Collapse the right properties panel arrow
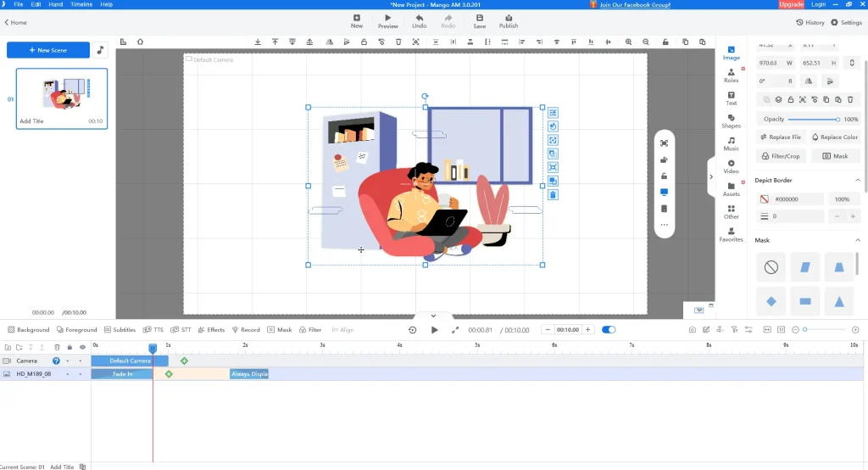The width and height of the screenshot is (868, 470). click(711, 176)
